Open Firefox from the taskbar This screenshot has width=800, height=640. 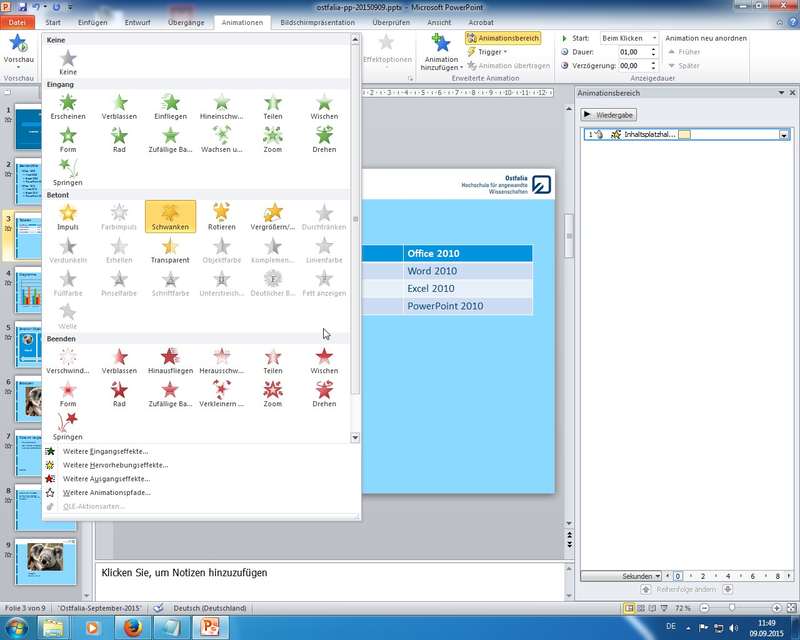132,627
